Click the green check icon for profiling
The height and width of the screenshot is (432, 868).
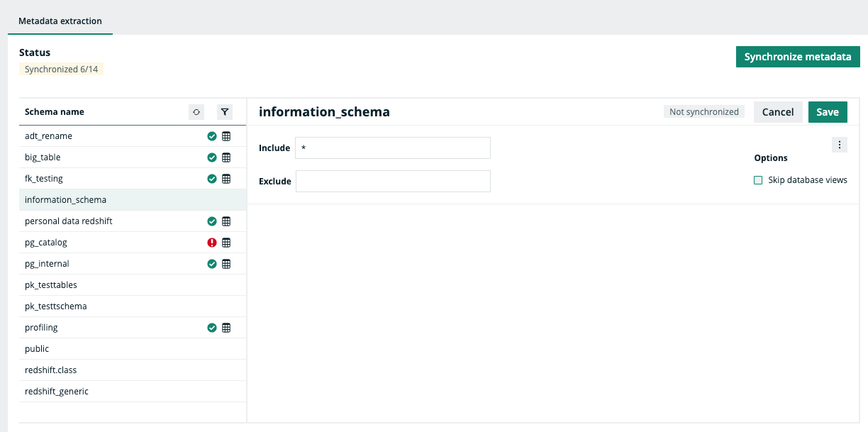211,328
